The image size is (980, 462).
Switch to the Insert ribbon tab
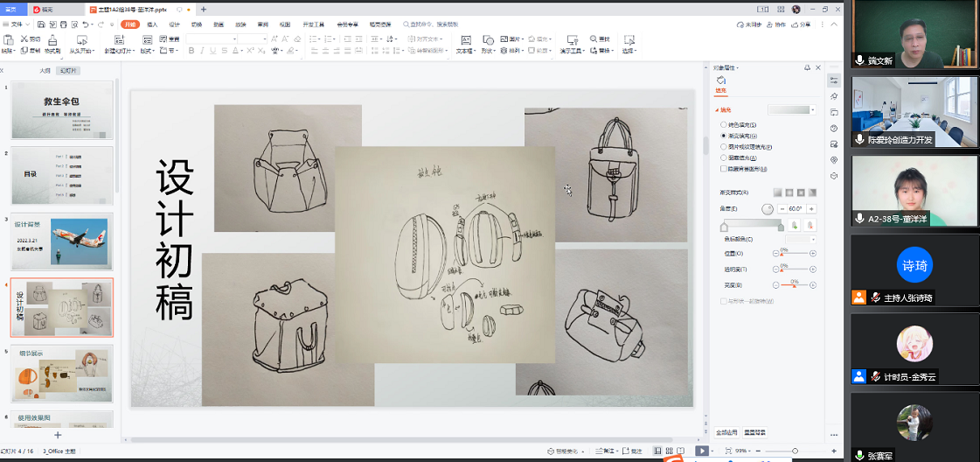pos(152,24)
